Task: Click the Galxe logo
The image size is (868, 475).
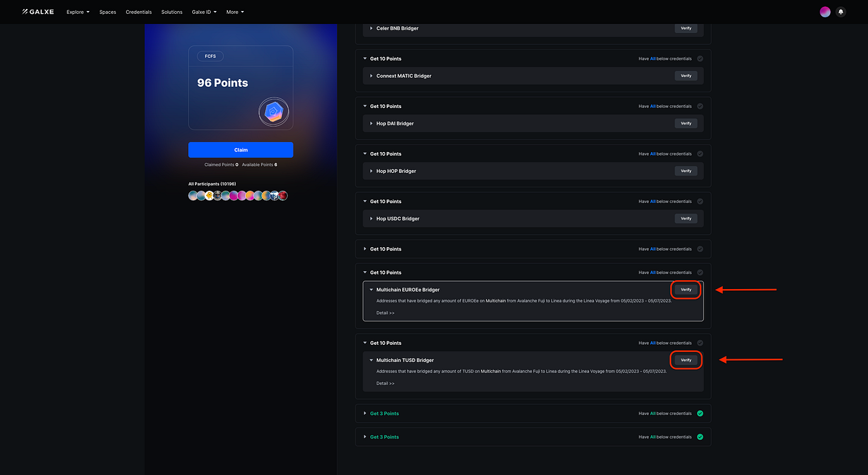Action: coord(39,12)
